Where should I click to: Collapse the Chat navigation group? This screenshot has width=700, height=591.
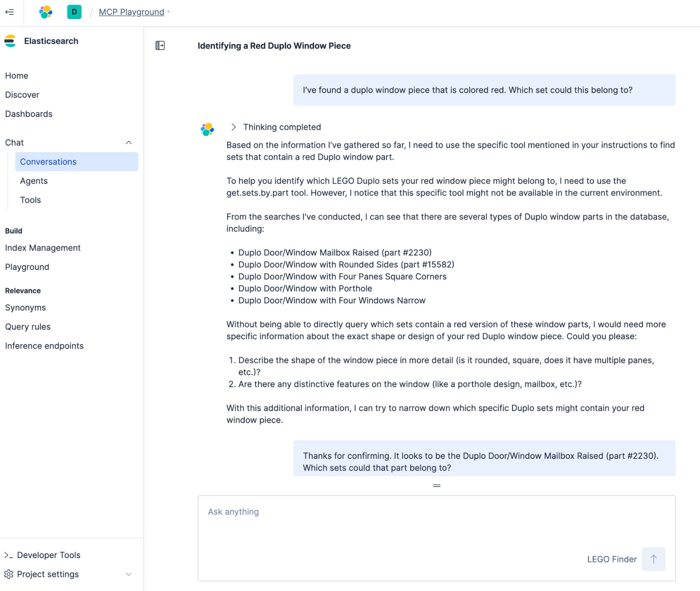[x=129, y=143]
